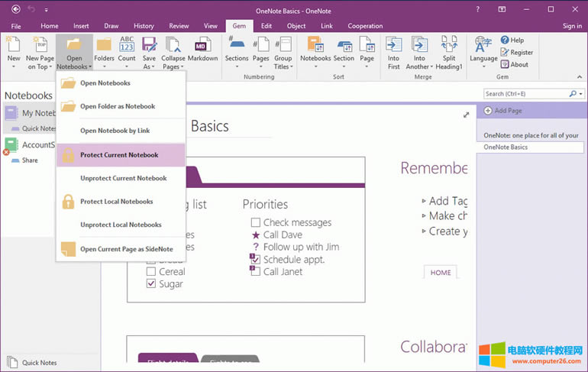Click the Sign in link
This screenshot has width=588, height=372.
(571, 26)
